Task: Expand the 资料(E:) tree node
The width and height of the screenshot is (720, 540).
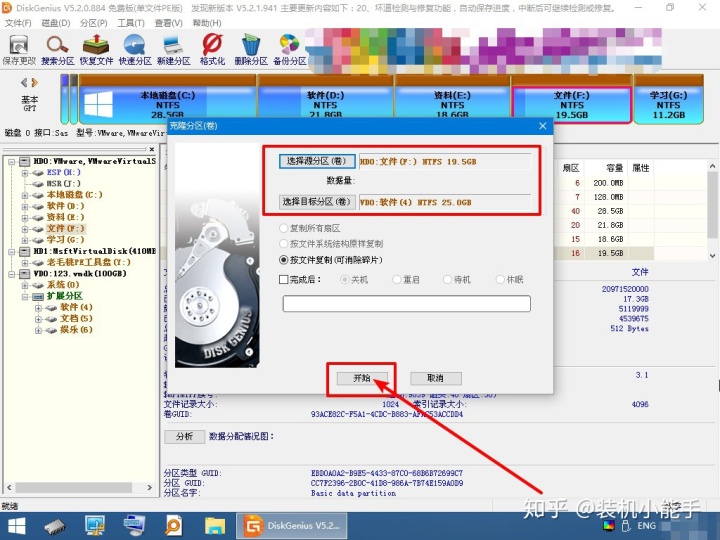Action: pos(25,218)
